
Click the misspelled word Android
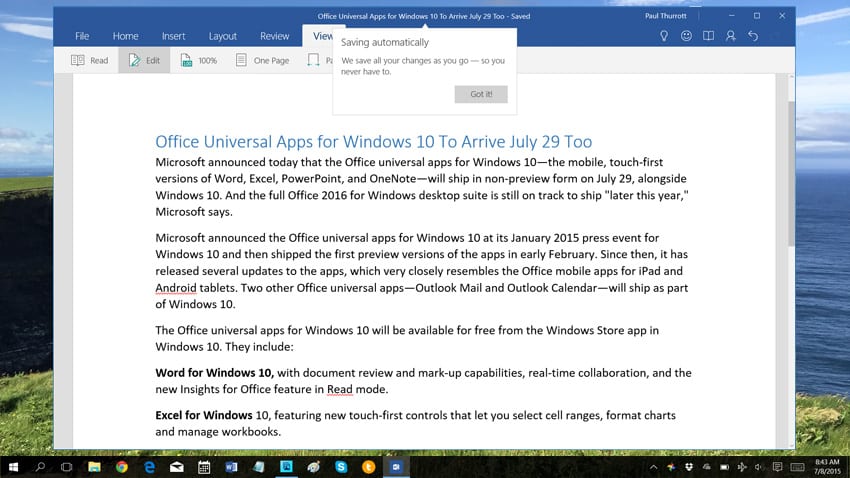[x=176, y=288]
